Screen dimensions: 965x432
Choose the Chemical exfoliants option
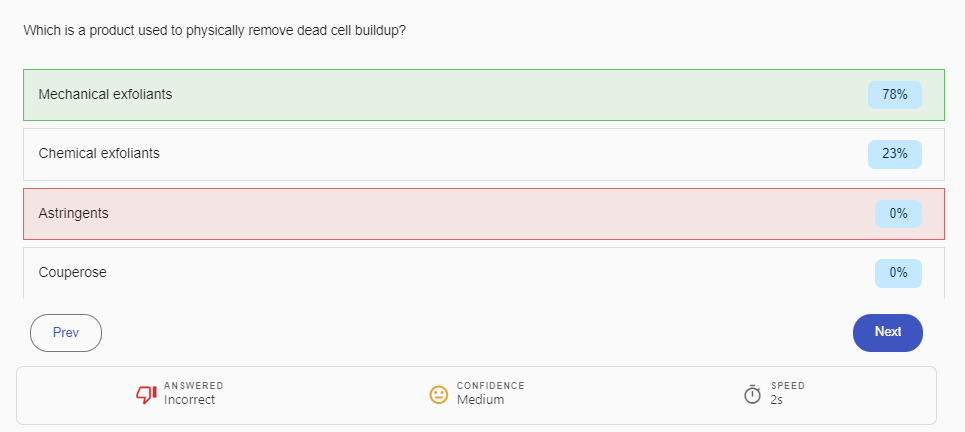(99, 153)
